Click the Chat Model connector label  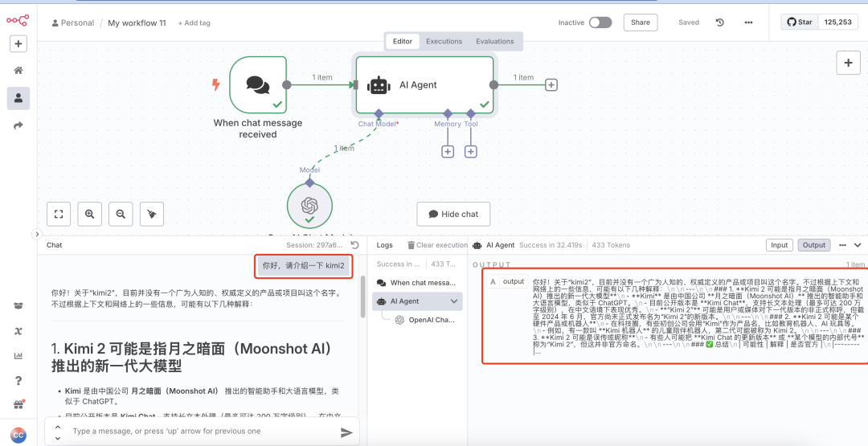click(x=377, y=124)
